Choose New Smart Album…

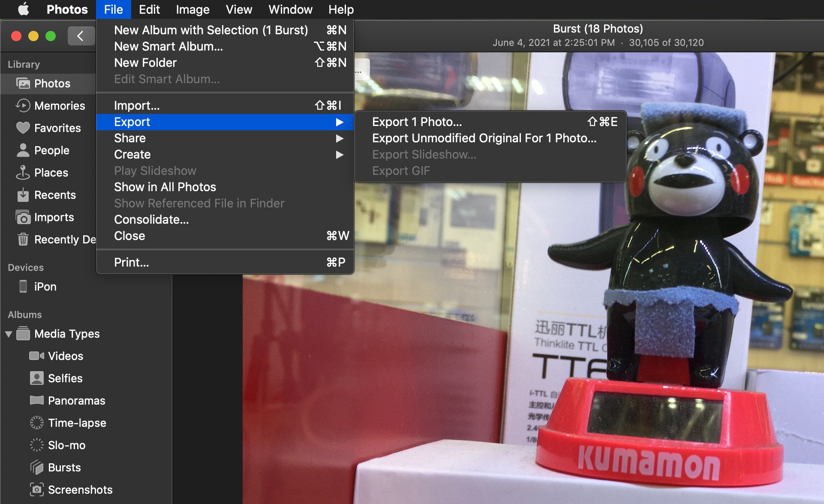[225, 46]
